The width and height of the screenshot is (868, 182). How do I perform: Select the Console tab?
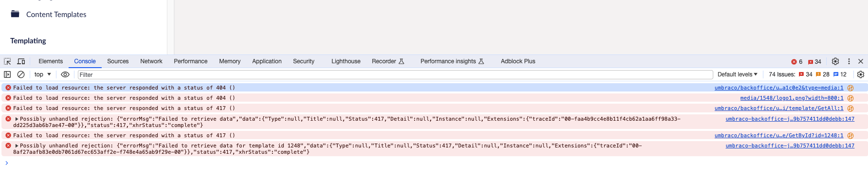85,61
